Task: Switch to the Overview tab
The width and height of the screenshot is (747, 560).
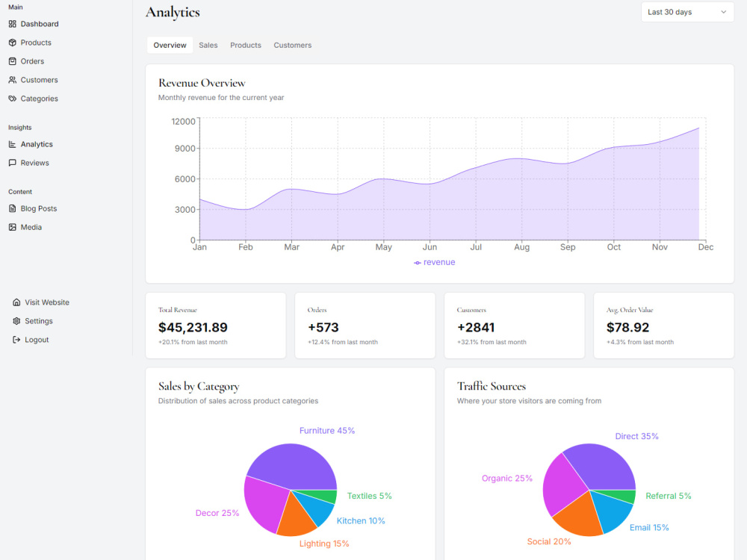Action: [x=170, y=46]
